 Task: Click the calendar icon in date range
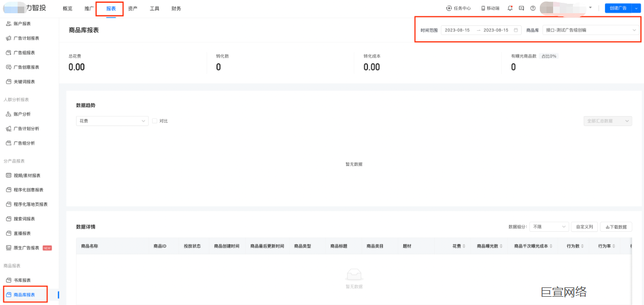coord(516,30)
